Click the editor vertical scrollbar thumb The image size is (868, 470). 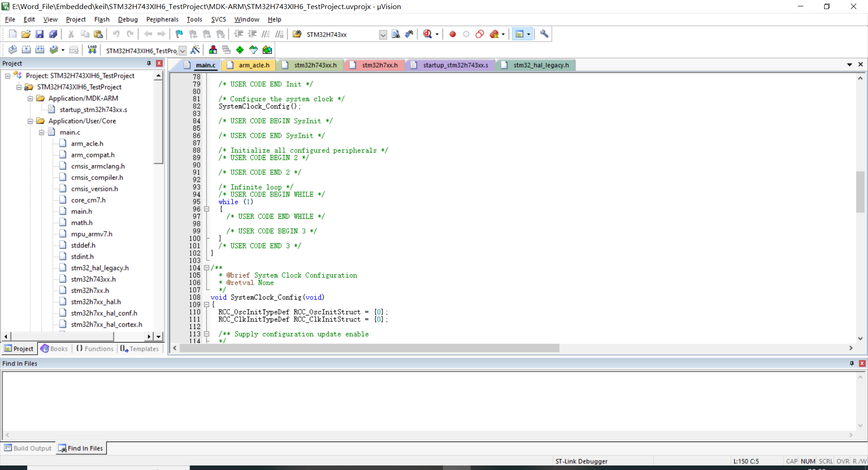pos(860,192)
